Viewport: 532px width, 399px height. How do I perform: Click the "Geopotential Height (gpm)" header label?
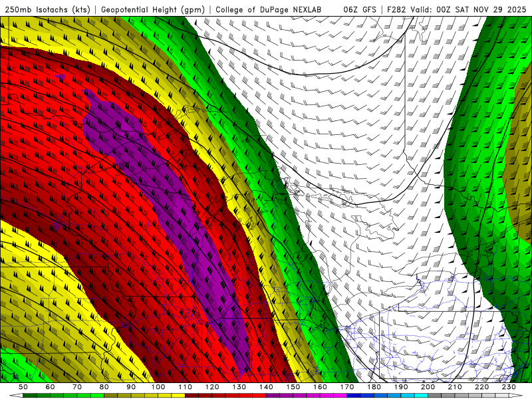coord(153,10)
